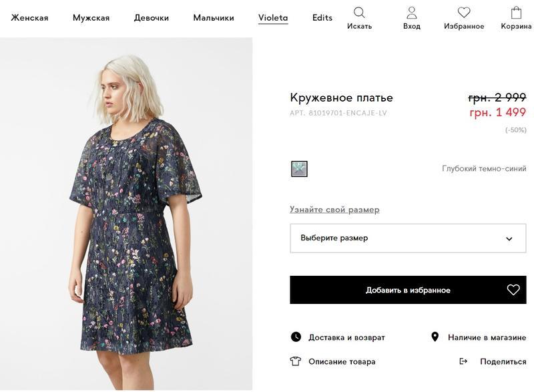Click the share arrow icon
534x392 pixels.
pos(463,361)
